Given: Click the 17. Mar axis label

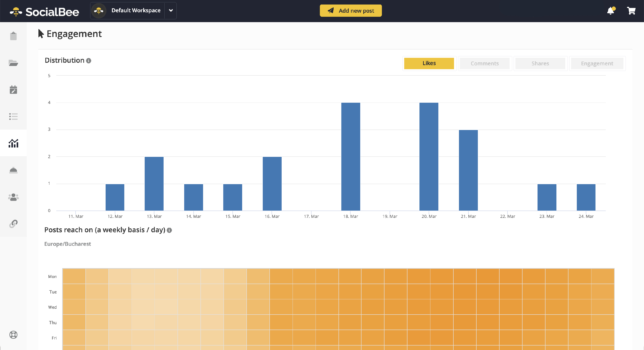Looking at the screenshot, I should [311, 216].
